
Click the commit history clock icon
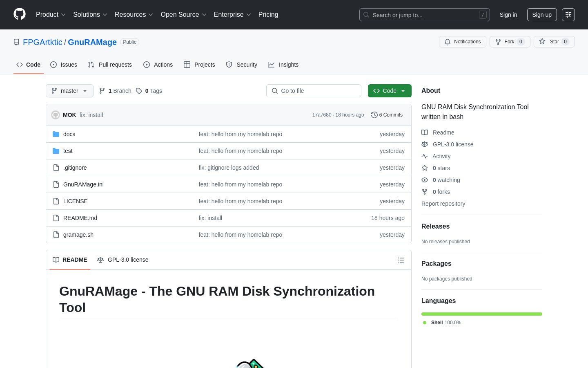point(374,115)
